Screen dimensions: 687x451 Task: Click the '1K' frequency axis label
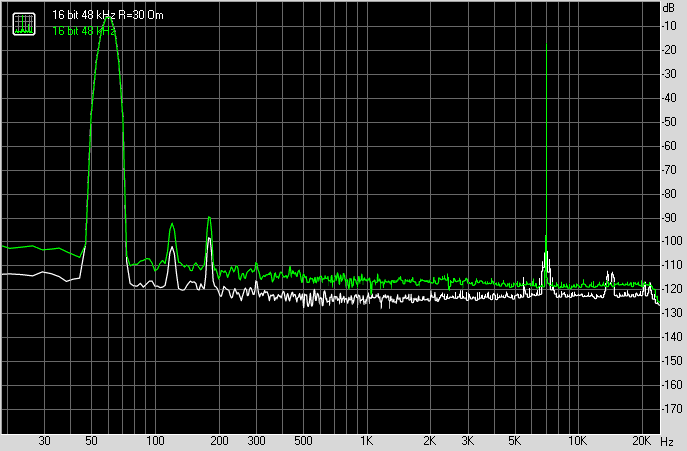pos(367,441)
